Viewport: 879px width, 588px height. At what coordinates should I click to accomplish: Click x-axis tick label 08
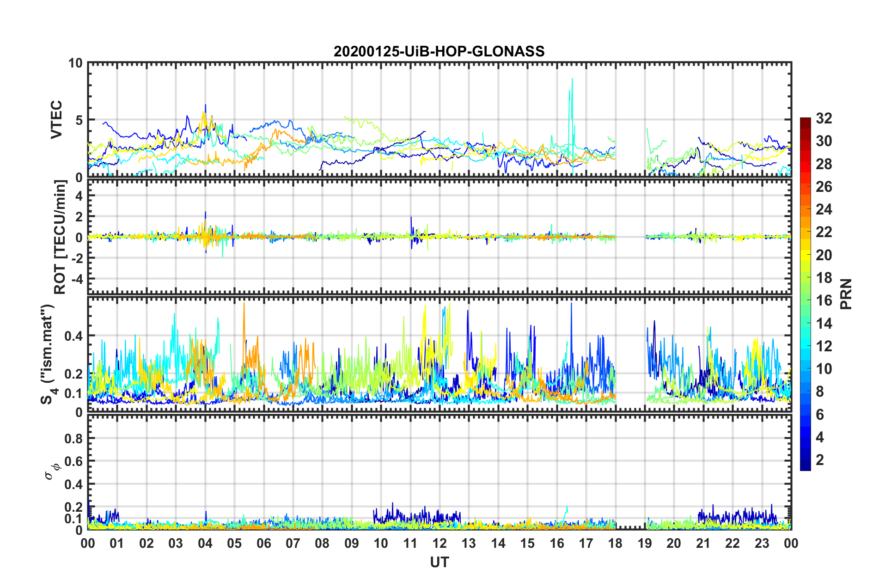(x=322, y=543)
